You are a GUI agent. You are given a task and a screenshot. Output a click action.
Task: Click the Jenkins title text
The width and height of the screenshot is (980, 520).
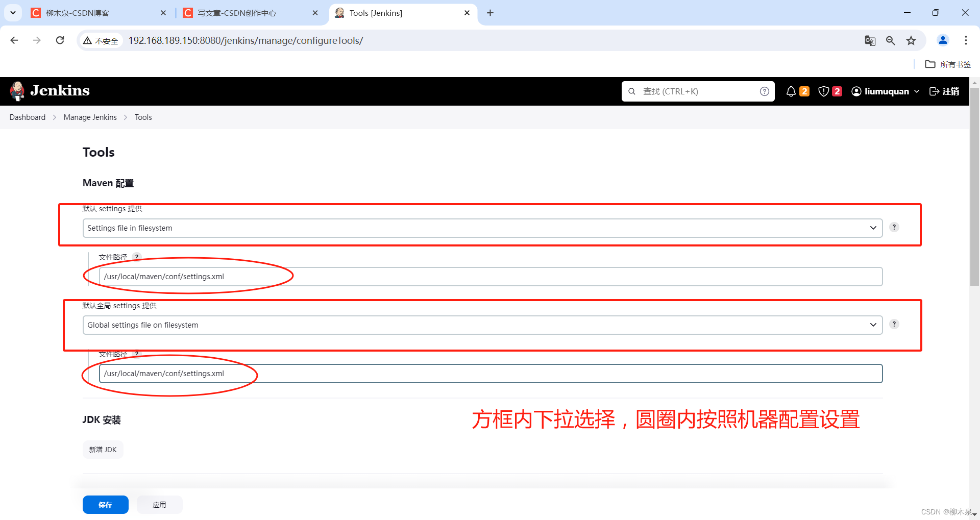60,91
